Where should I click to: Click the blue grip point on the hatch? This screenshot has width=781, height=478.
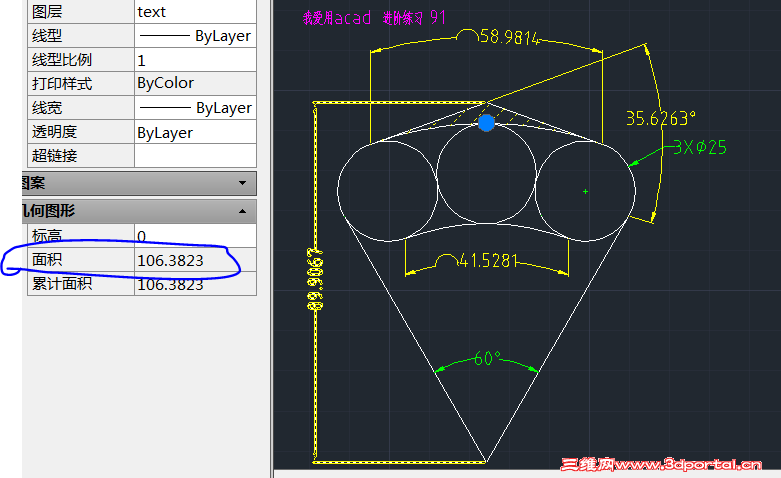click(x=486, y=122)
